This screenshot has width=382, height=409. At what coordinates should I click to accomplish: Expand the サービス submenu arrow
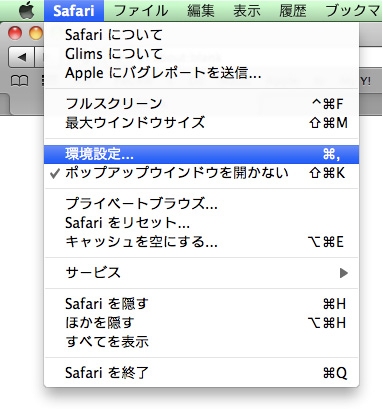(344, 273)
